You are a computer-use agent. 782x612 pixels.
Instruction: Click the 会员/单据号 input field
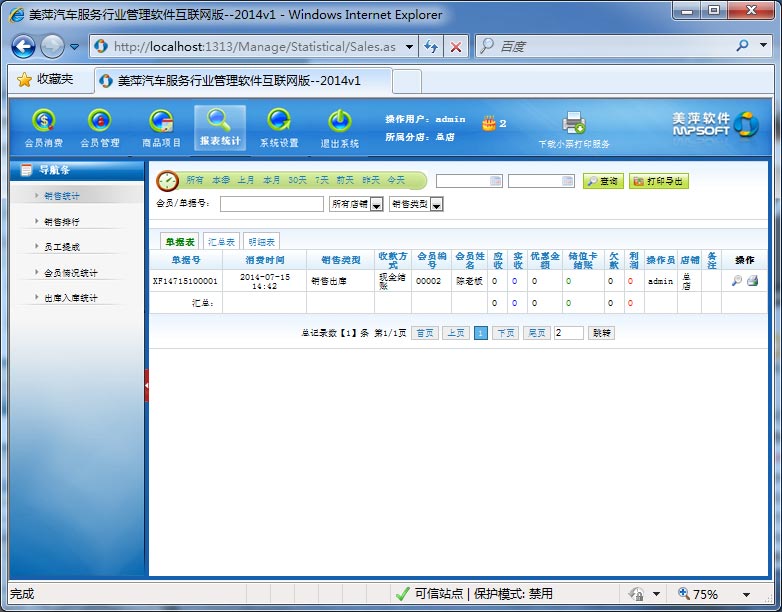click(x=271, y=204)
